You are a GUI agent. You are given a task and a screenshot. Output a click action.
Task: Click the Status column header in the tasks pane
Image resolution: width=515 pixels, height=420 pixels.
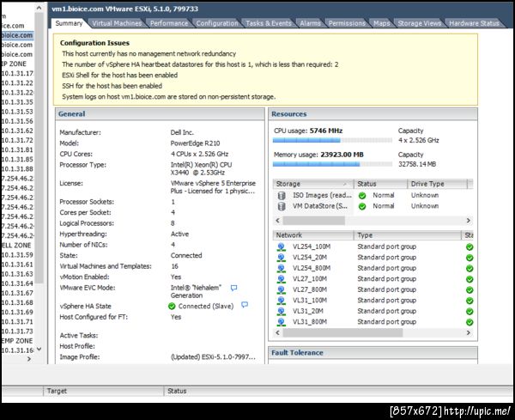click(338, 391)
